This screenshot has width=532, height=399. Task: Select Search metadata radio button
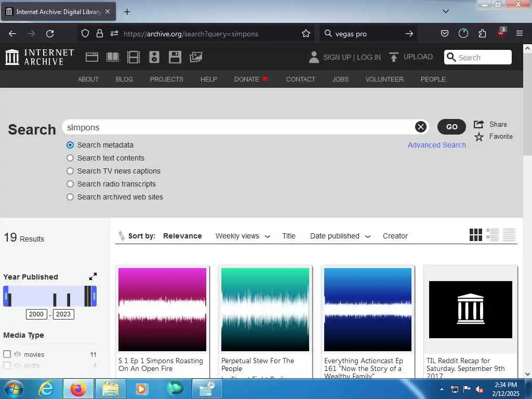(70, 145)
